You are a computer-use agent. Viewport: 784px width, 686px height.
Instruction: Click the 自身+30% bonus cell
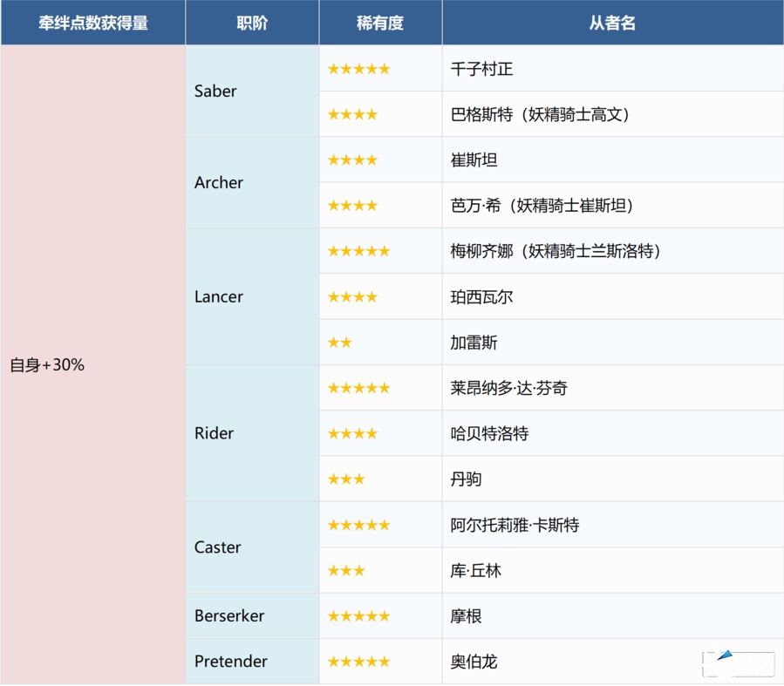click(x=47, y=365)
